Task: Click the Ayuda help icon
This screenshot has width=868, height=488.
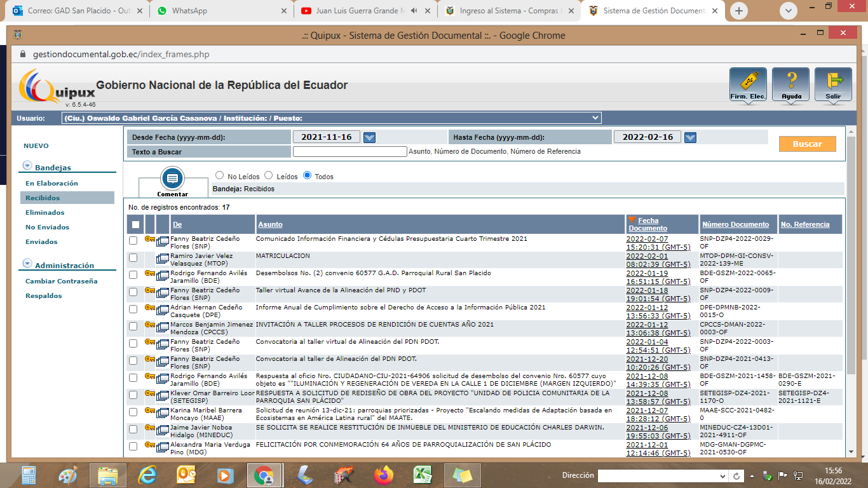Action: pos(790,84)
